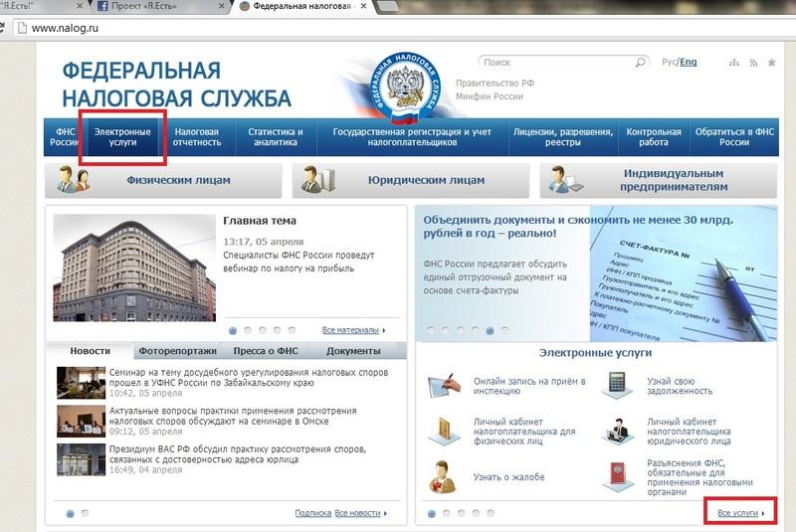This screenshot has height=532, width=796.
Task: Open 'Все услуги' in electronic services
Action: [x=739, y=513]
